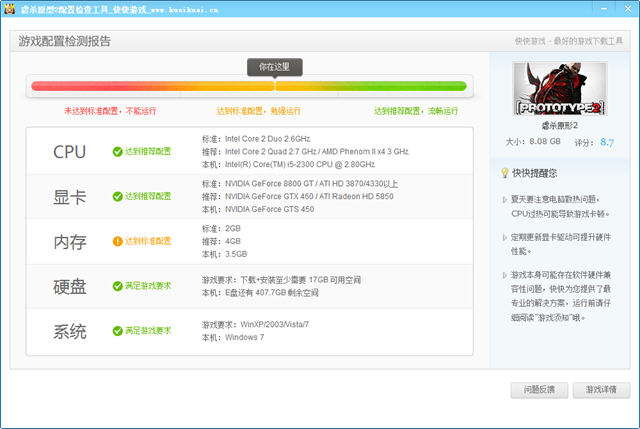
Task: Click the CPU heading label
Action: [69, 152]
